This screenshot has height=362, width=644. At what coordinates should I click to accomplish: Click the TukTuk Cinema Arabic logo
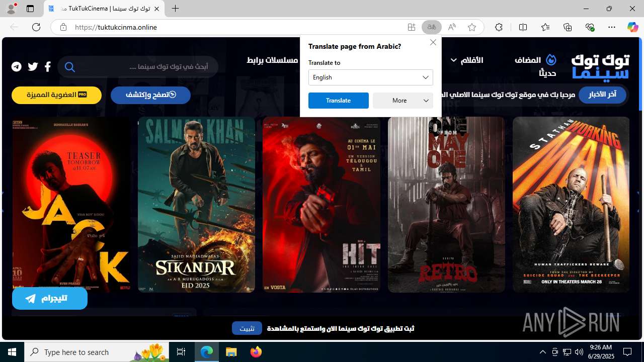(x=600, y=67)
